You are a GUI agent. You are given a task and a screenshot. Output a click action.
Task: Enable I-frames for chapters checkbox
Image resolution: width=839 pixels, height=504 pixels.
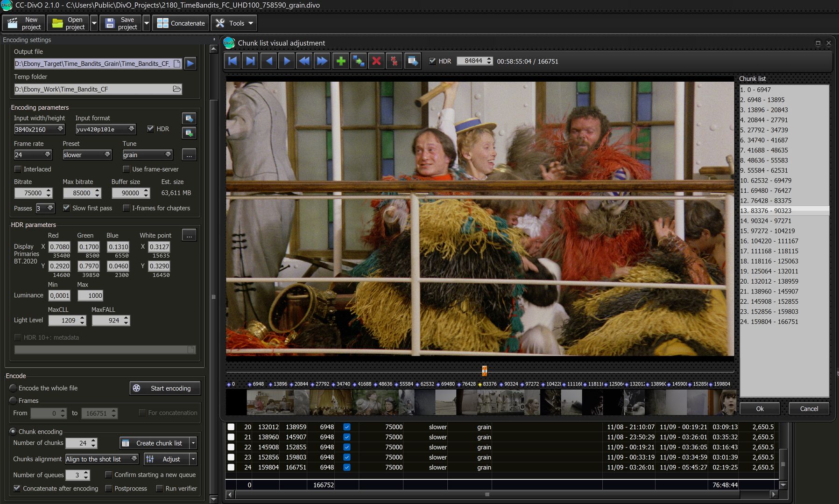point(126,208)
